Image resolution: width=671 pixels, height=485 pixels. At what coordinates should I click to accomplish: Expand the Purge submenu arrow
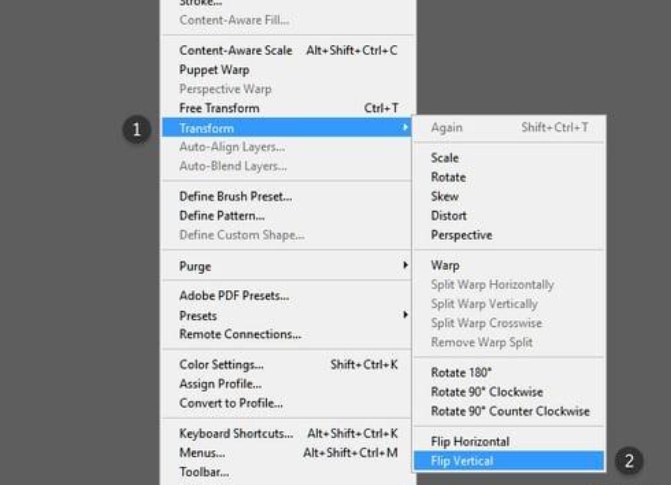click(x=405, y=265)
